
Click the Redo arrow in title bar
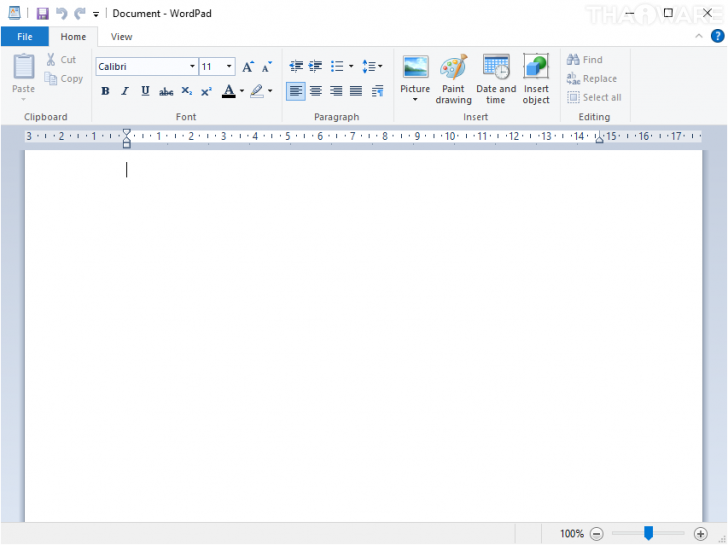[80, 13]
